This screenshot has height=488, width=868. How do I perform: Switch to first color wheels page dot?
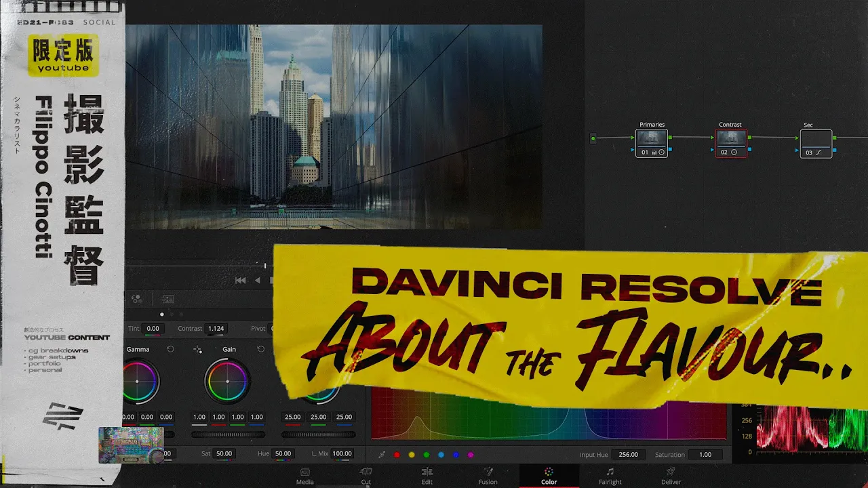(161, 314)
